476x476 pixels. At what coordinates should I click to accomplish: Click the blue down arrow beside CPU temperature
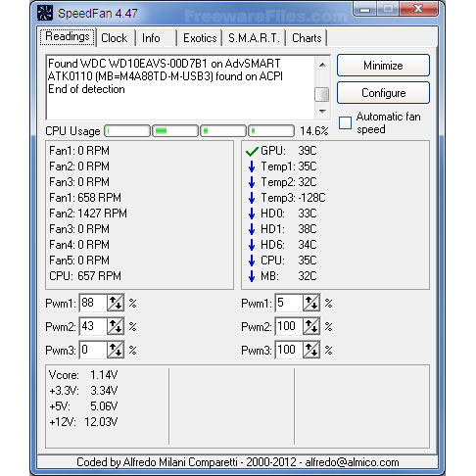point(252,261)
